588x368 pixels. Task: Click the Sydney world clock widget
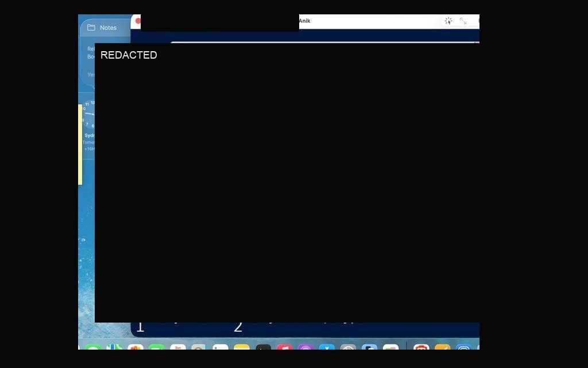pos(88,126)
